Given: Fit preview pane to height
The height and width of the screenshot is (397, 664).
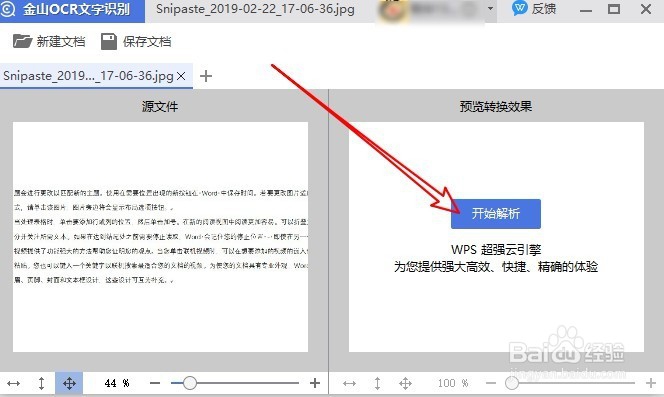Looking at the screenshot, I should tap(377, 383).
